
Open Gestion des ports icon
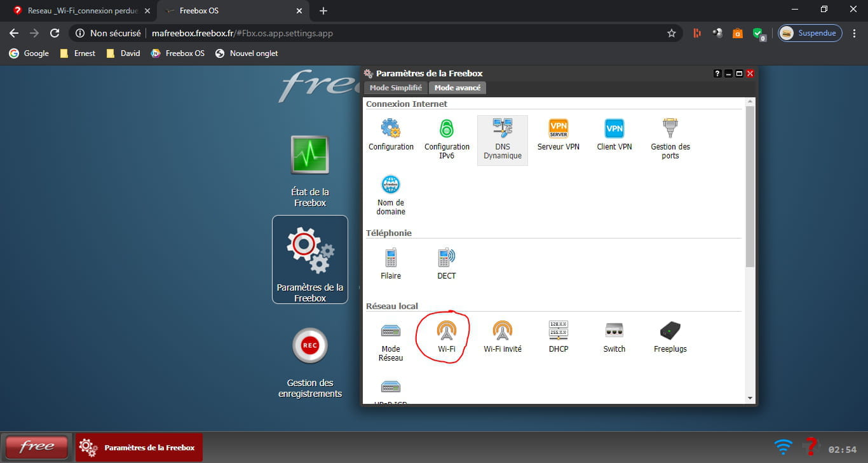(x=670, y=139)
